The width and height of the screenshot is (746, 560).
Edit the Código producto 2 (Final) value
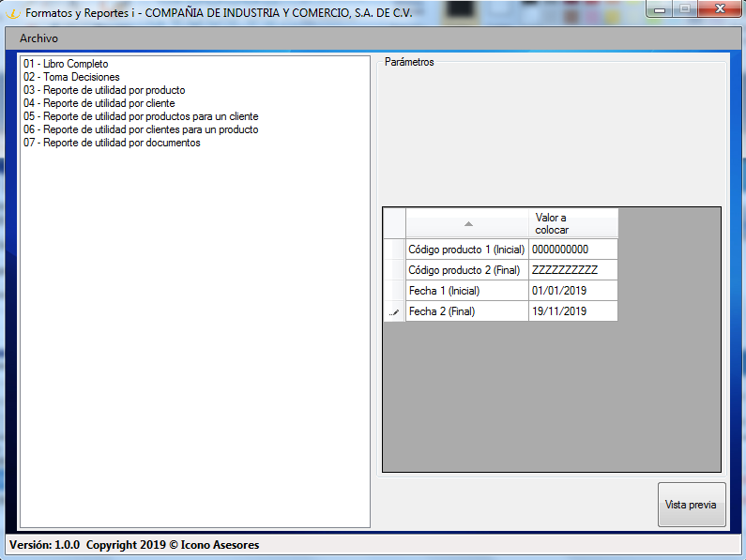click(x=572, y=270)
